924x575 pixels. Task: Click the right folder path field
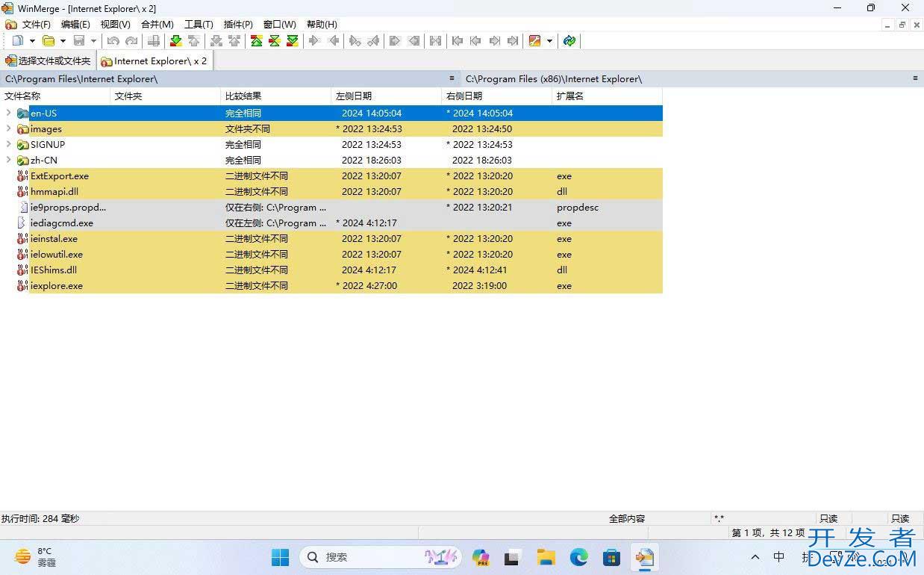click(x=685, y=78)
